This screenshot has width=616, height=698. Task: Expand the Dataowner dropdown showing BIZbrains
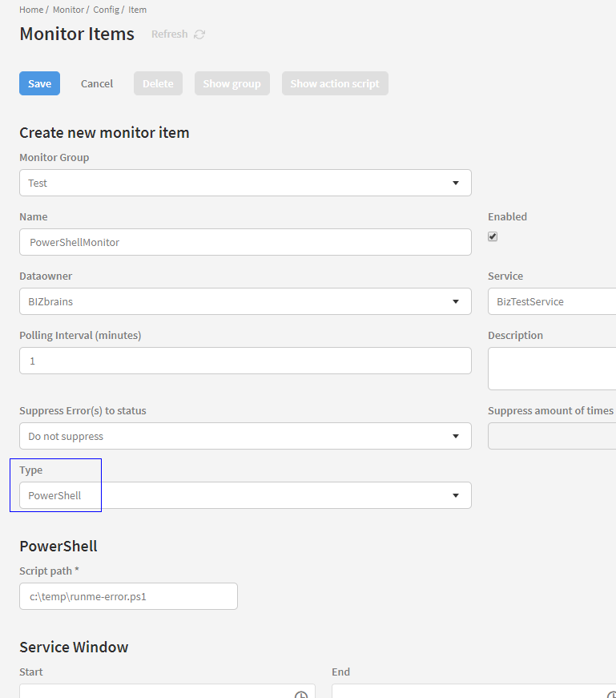[x=245, y=301]
